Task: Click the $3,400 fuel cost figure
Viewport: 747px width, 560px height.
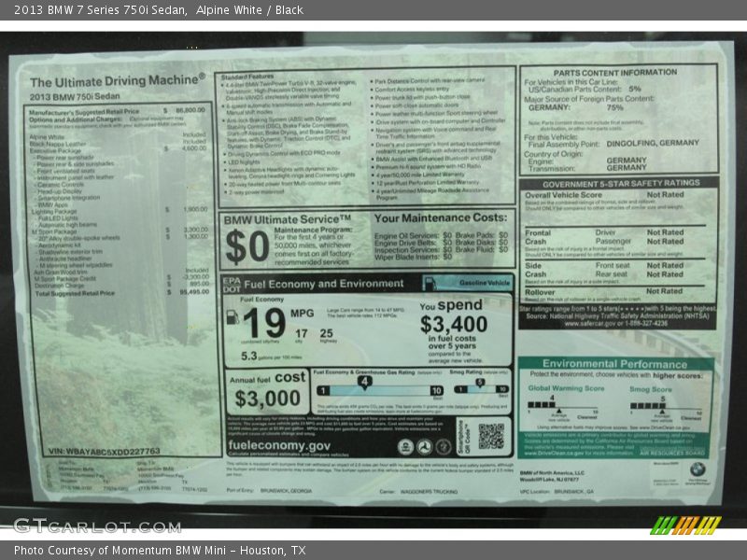Action: coord(453,325)
